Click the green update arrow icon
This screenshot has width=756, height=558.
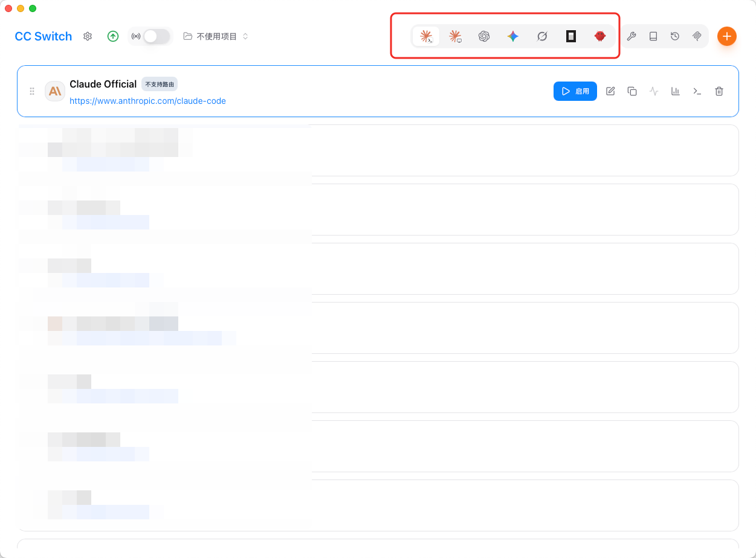coord(113,36)
